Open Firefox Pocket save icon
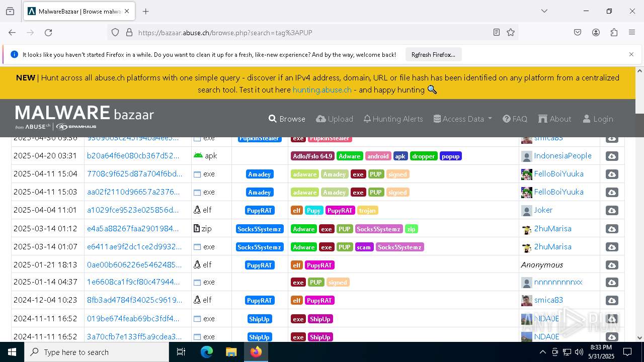The height and width of the screenshot is (362, 644). pos(578,32)
